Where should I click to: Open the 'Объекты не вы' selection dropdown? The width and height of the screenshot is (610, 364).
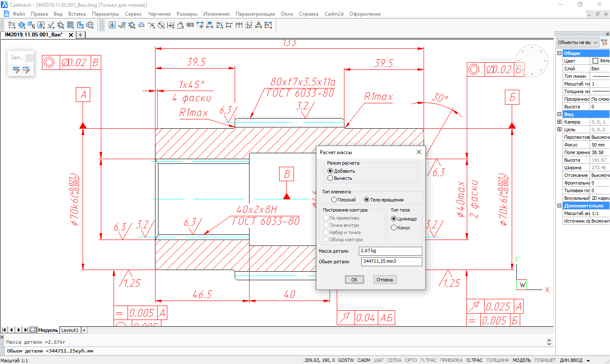click(578, 42)
